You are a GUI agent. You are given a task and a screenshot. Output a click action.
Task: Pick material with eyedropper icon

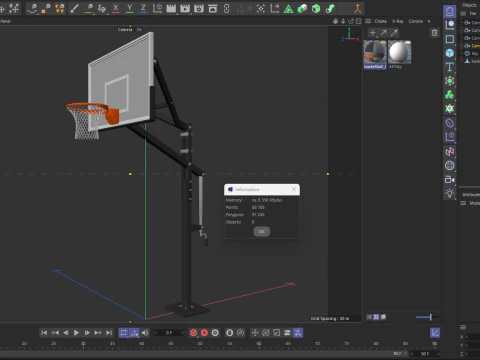point(394,33)
